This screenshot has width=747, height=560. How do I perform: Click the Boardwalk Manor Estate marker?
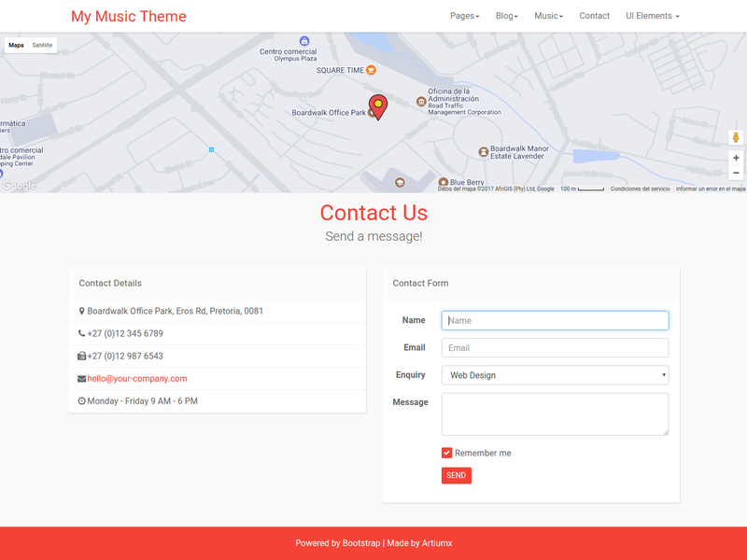coord(483,151)
